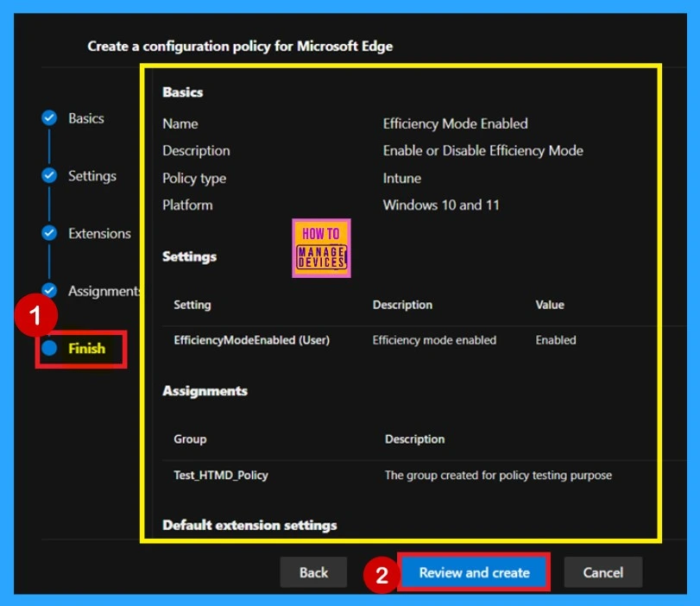Cancel the policy creation
The height and width of the screenshot is (606, 700).
[603, 572]
